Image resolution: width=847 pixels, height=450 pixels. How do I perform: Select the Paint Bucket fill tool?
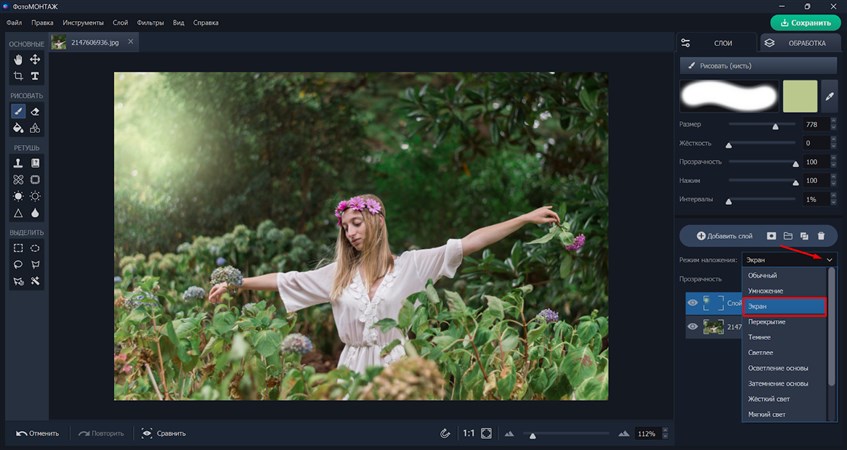pyautogui.click(x=18, y=128)
